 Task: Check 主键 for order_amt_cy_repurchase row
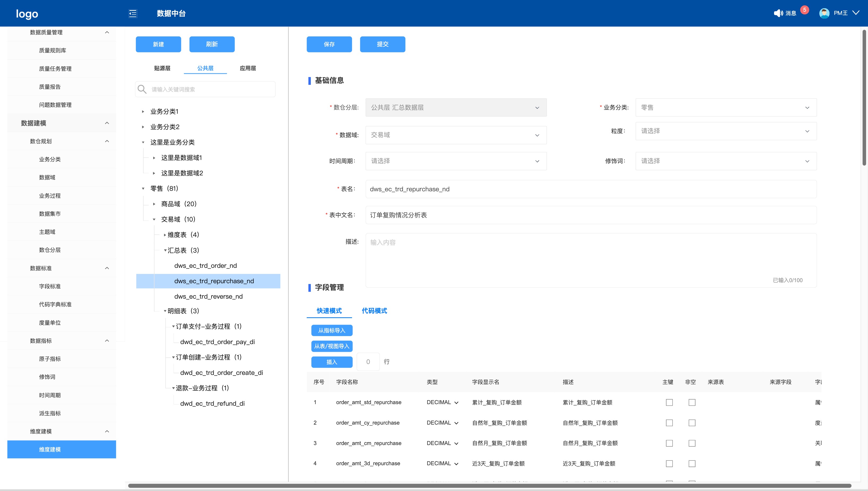point(669,423)
